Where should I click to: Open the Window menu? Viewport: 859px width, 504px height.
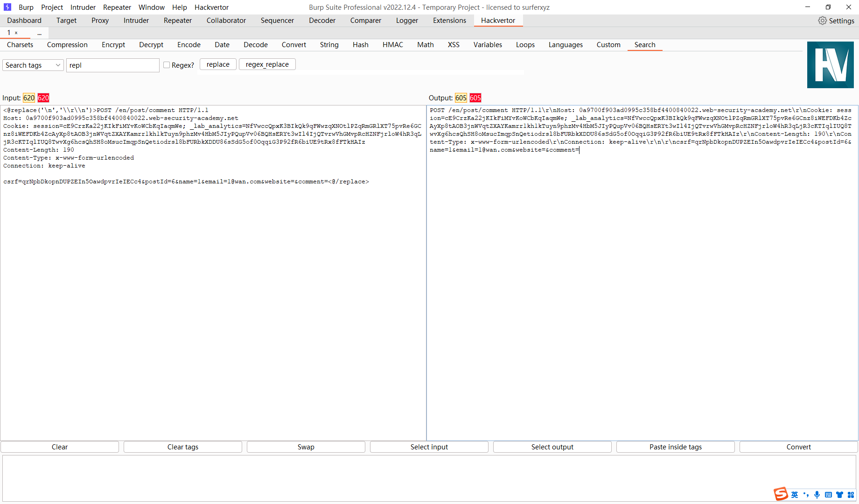coord(152,7)
